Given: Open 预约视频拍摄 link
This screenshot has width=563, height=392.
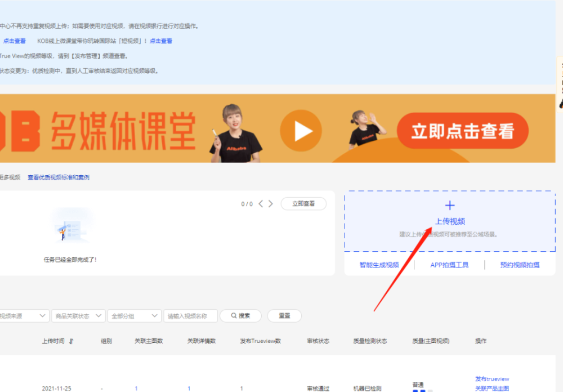Looking at the screenshot, I should (x=520, y=265).
